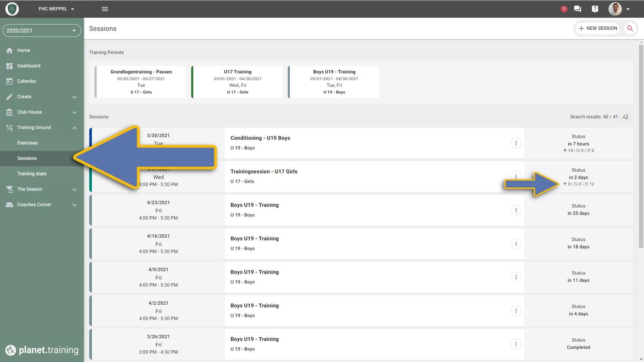Open the FHC MEPPEL club dropdown
The height and width of the screenshot is (362, 644).
[x=56, y=9]
